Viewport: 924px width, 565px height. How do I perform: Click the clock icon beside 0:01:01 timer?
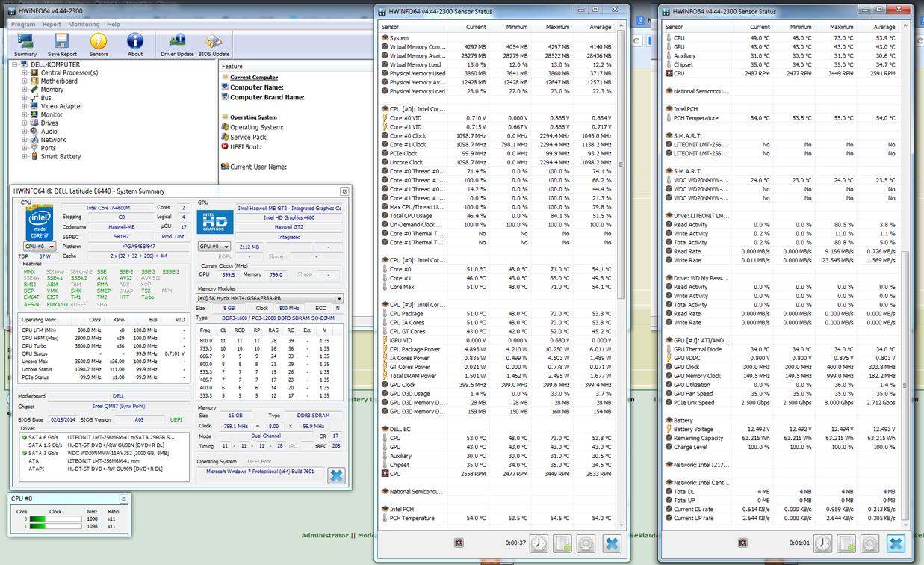pyautogui.click(x=822, y=543)
